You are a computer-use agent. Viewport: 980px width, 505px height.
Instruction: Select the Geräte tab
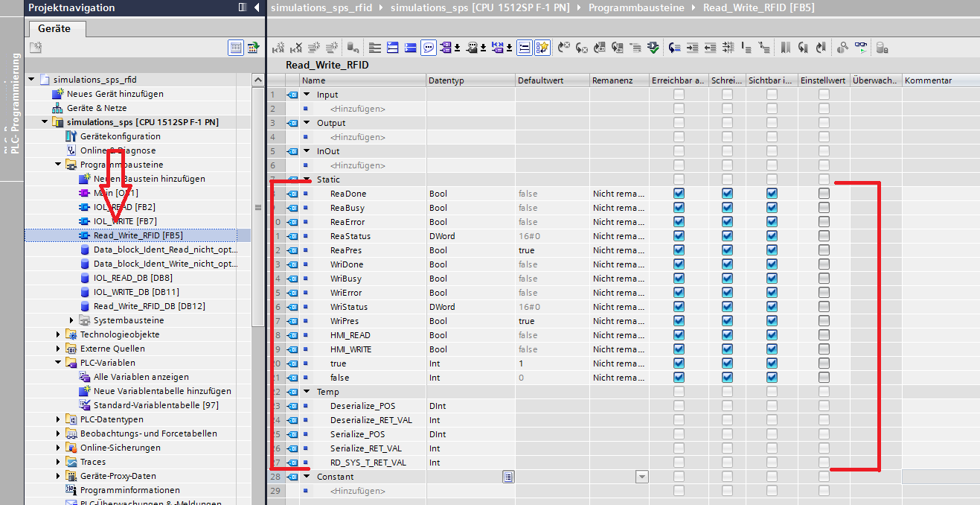pos(55,28)
